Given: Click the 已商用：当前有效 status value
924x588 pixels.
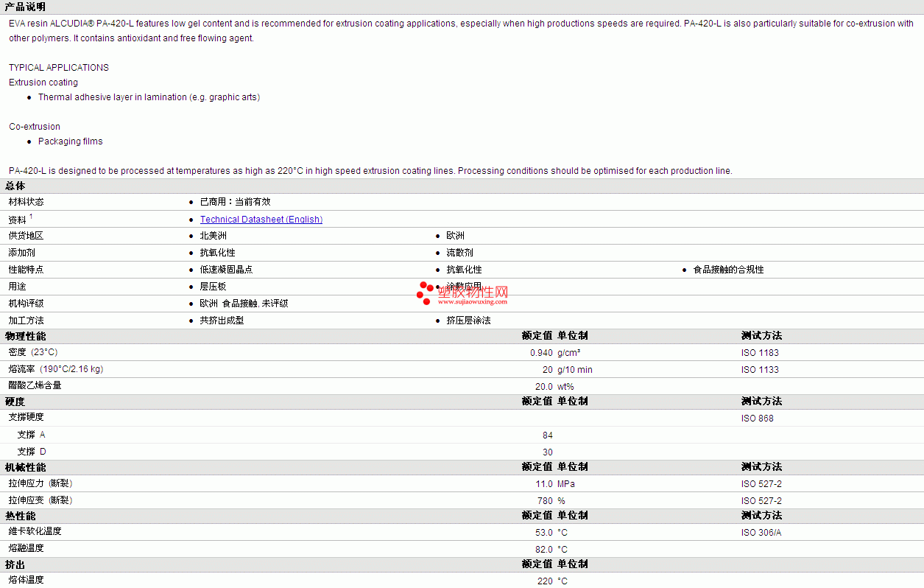Looking at the screenshot, I should [236, 202].
